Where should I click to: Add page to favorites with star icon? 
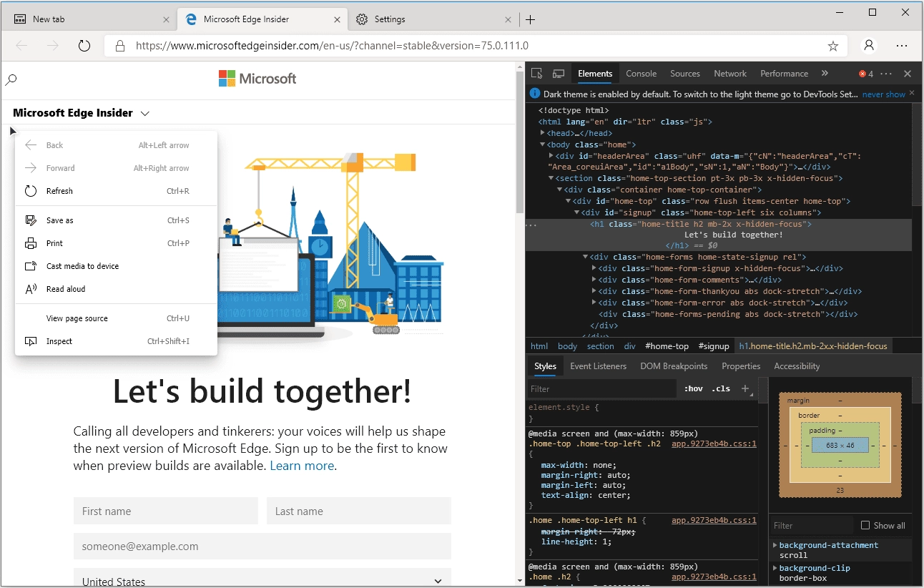click(x=833, y=46)
